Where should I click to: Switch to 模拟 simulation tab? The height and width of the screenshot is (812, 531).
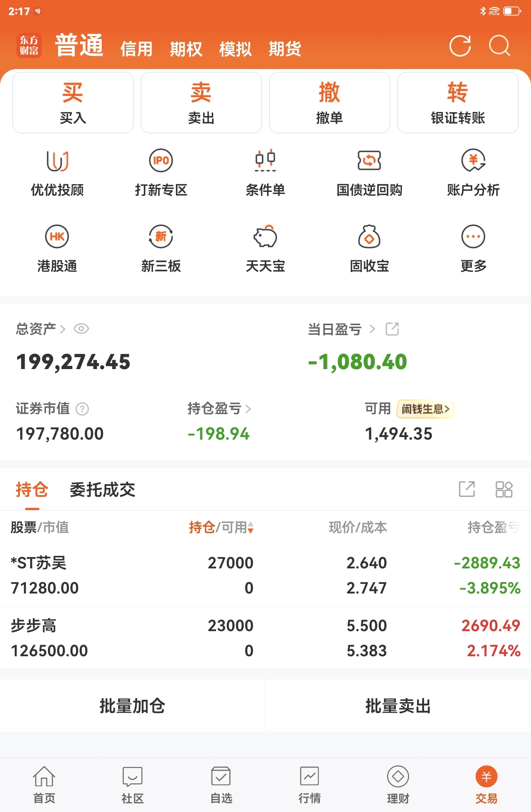235,49
